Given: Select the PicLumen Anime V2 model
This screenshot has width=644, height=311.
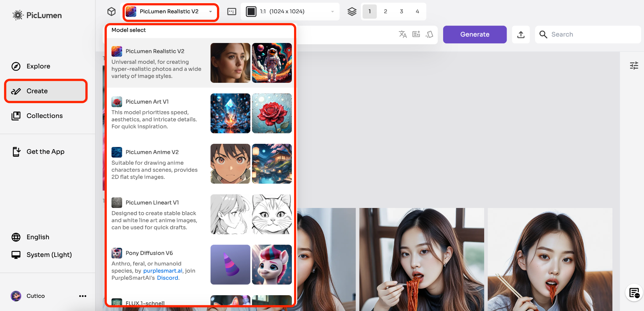Looking at the screenshot, I should click(201, 164).
